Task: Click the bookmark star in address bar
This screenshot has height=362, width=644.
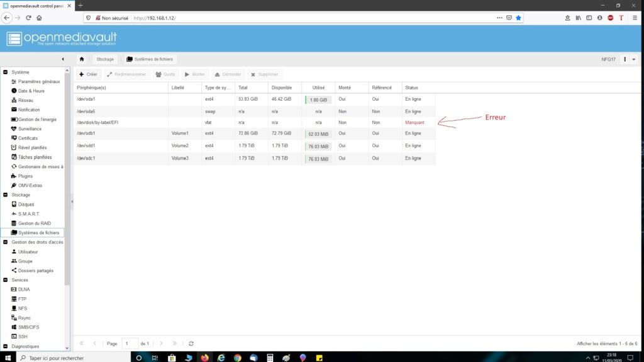Action: (518, 18)
